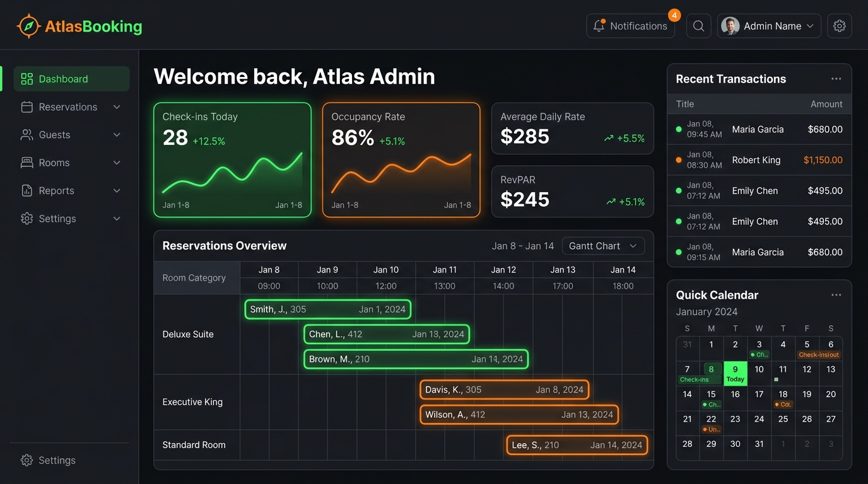The image size is (868, 484).
Task: Click the Reservations calendar icon
Action: (26, 107)
